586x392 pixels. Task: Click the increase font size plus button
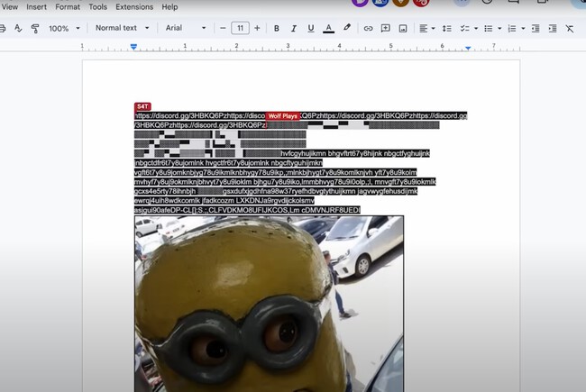point(257,28)
